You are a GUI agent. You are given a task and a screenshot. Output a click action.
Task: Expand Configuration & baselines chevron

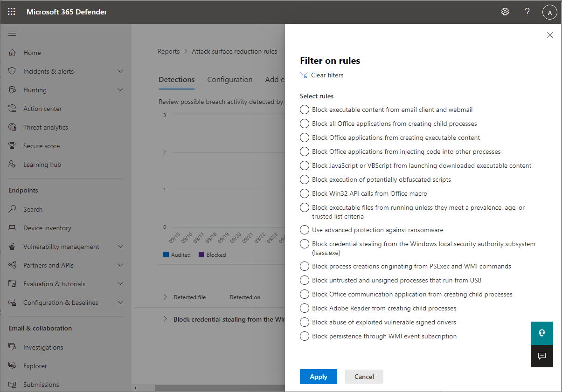[x=120, y=303]
